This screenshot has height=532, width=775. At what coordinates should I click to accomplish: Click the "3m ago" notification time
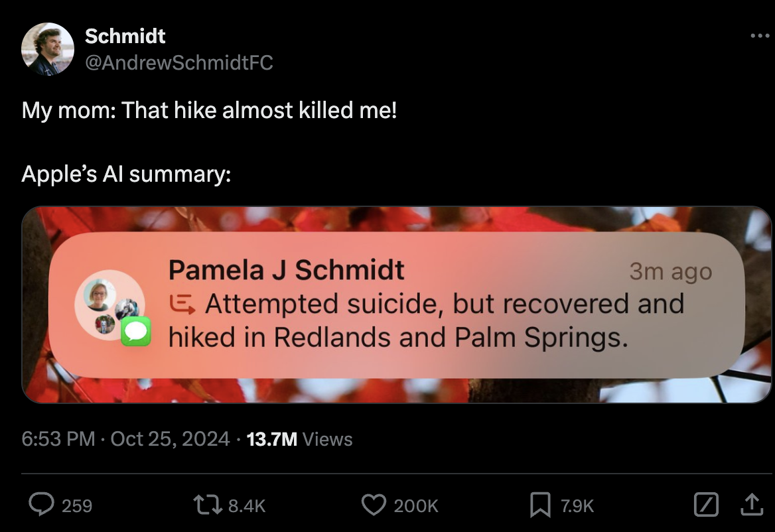(x=670, y=272)
